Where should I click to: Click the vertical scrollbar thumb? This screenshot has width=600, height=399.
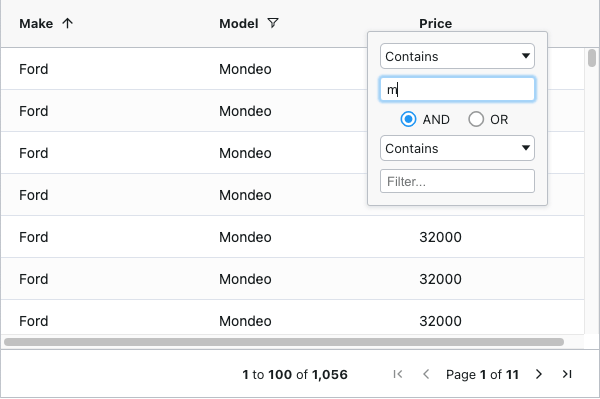click(592, 58)
